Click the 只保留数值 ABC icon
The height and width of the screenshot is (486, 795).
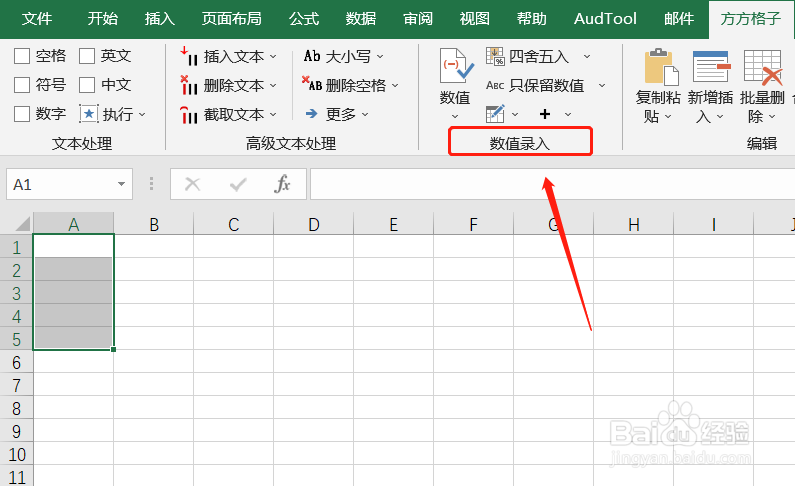coord(495,85)
